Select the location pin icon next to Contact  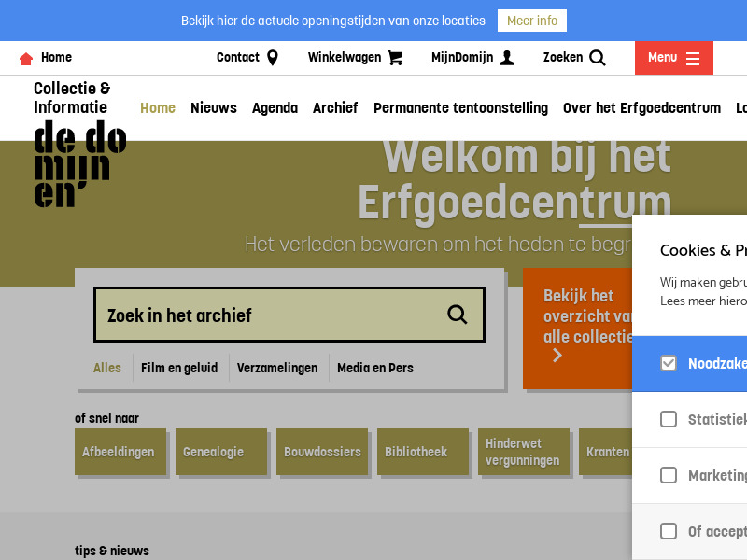tap(274, 57)
